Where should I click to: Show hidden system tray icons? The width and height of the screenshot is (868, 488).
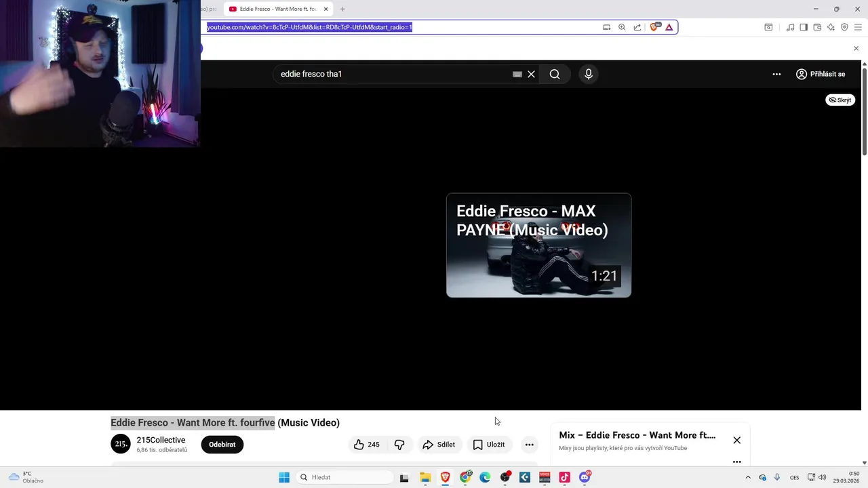point(748,477)
